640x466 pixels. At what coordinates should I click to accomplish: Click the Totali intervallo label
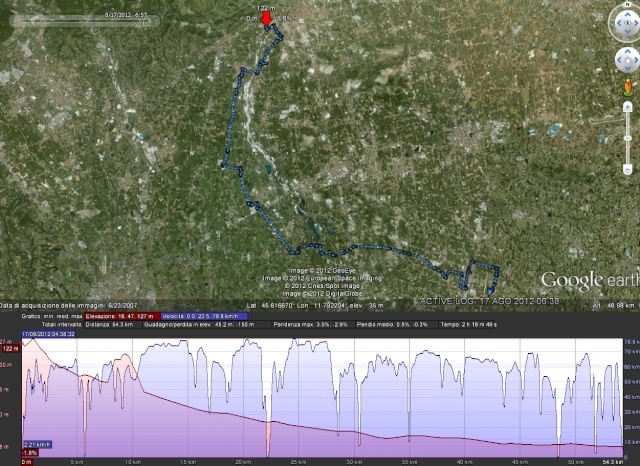62,325
